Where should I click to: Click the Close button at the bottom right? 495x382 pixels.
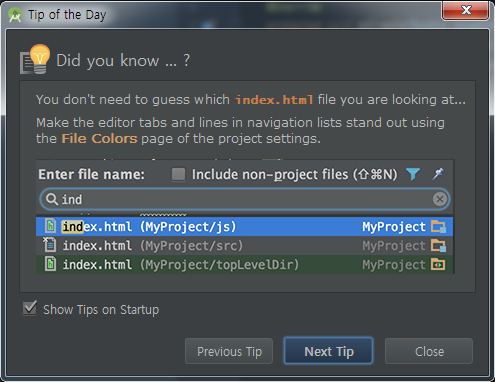click(429, 351)
